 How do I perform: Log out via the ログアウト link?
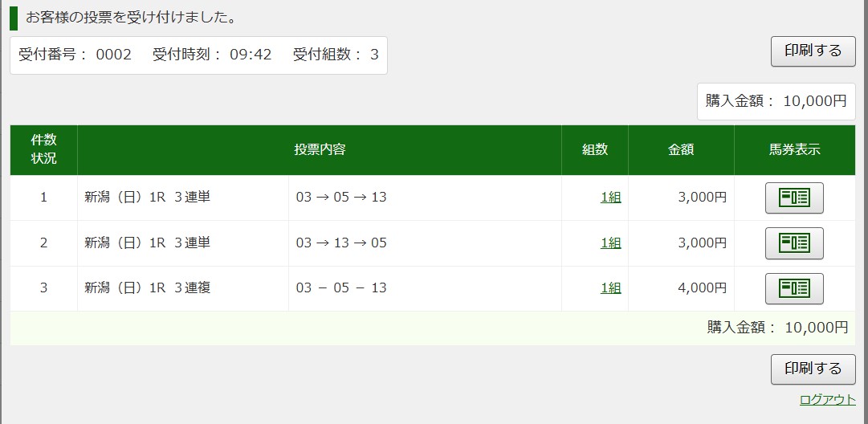coord(827,400)
